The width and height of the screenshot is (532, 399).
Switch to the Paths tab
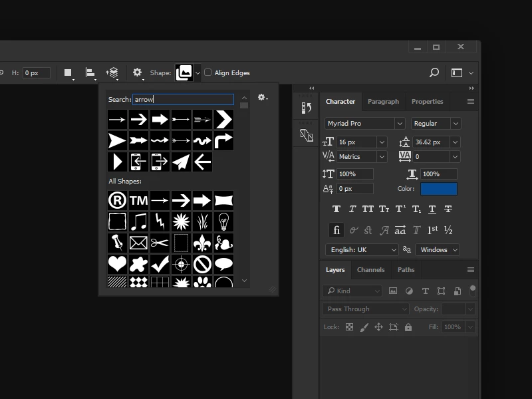406,270
